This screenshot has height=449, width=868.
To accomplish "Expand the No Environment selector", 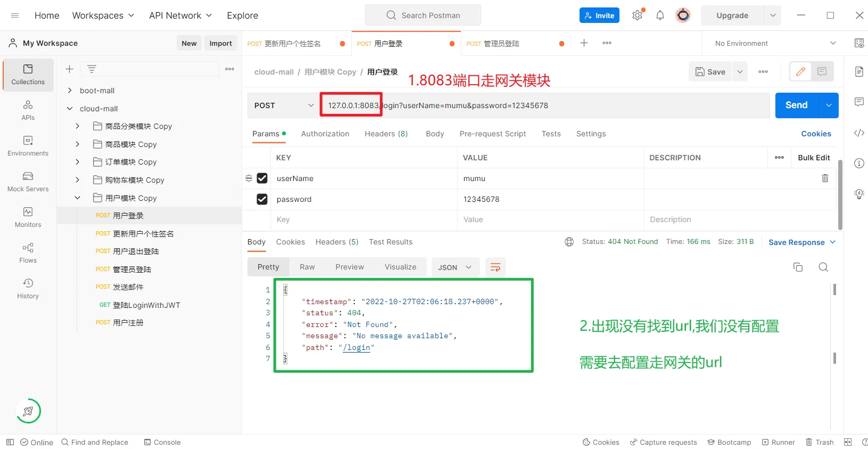I will [775, 43].
